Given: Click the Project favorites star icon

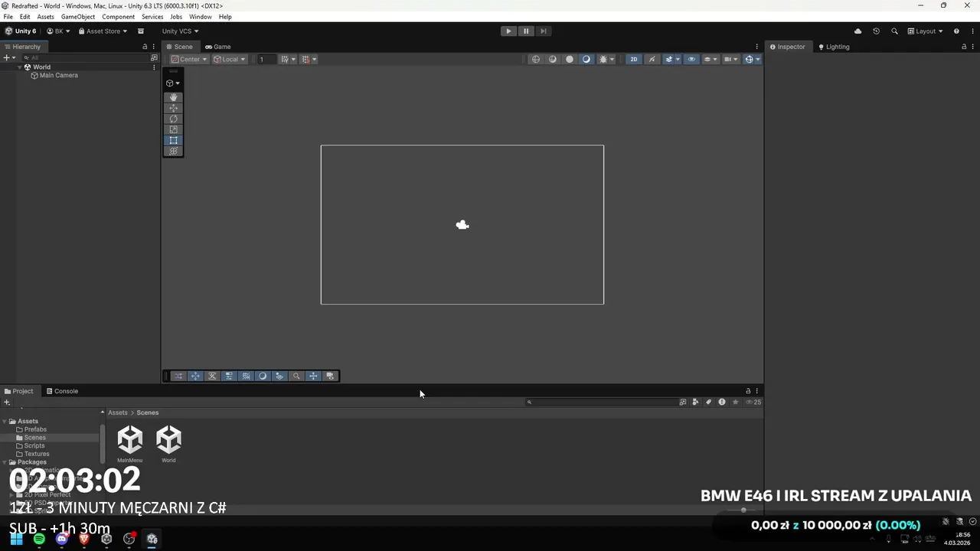Looking at the screenshot, I should point(735,402).
